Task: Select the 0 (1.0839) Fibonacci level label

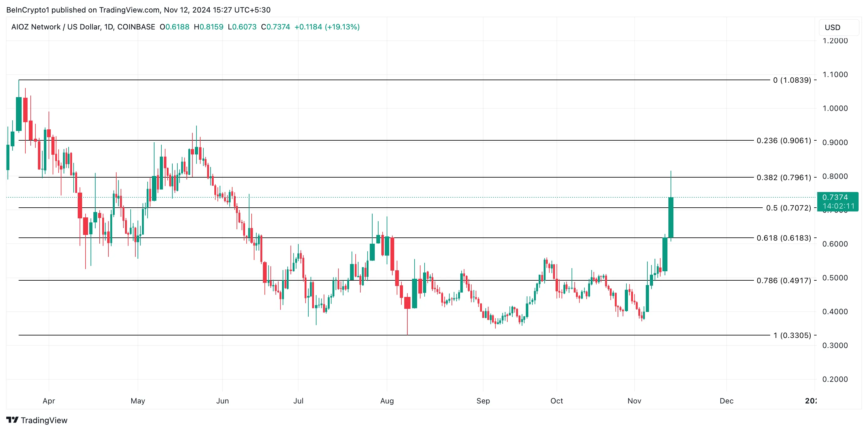Action: (792, 80)
